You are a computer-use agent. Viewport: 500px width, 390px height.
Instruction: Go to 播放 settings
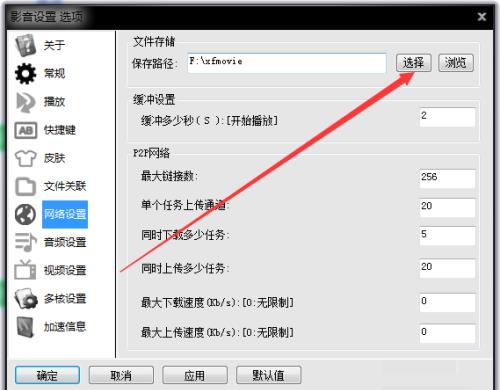click(54, 102)
